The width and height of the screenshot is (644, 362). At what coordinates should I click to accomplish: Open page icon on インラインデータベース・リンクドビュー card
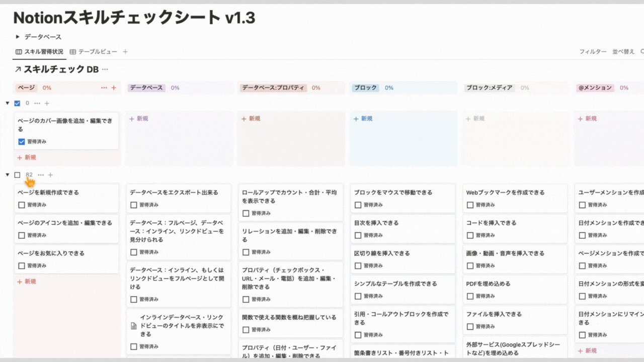coord(134,326)
